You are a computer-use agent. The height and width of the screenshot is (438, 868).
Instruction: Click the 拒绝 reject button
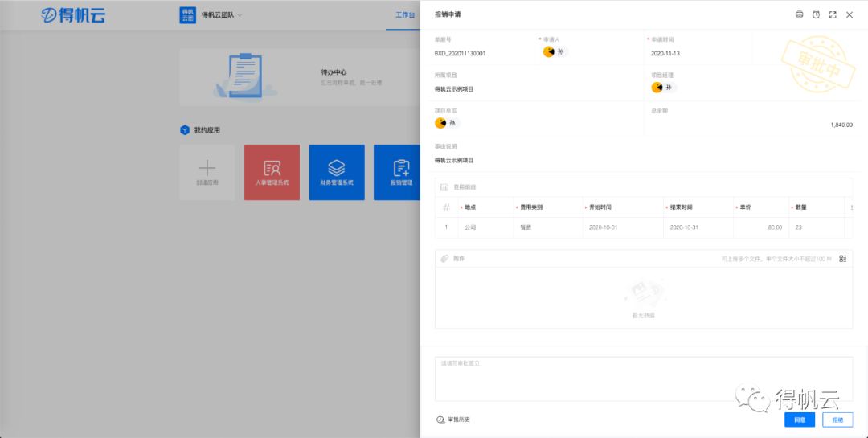837,420
